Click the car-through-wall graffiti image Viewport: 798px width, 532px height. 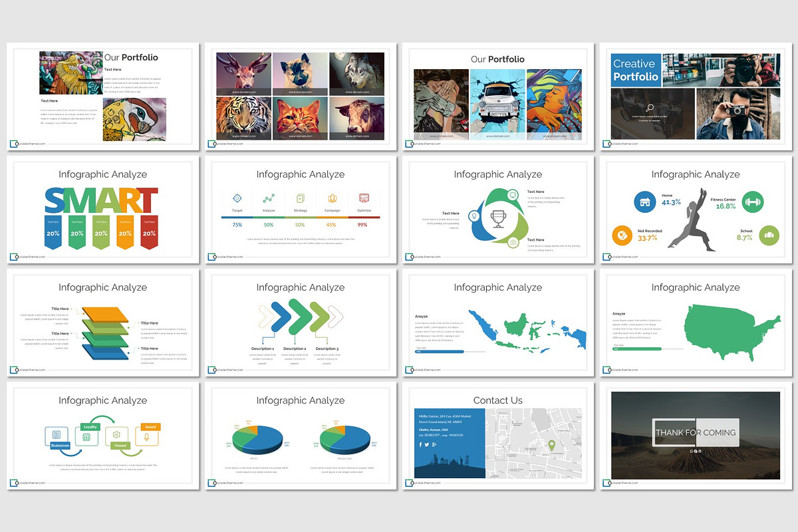click(497, 104)
